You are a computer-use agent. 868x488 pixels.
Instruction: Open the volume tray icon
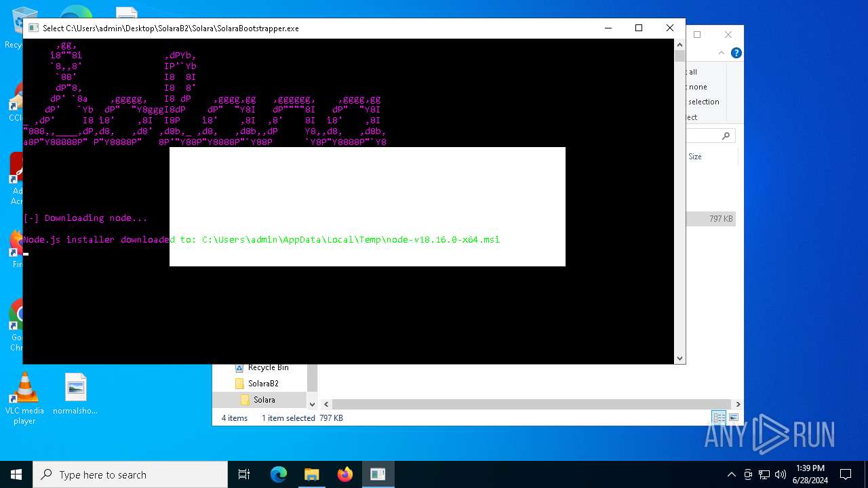point(781,474)
